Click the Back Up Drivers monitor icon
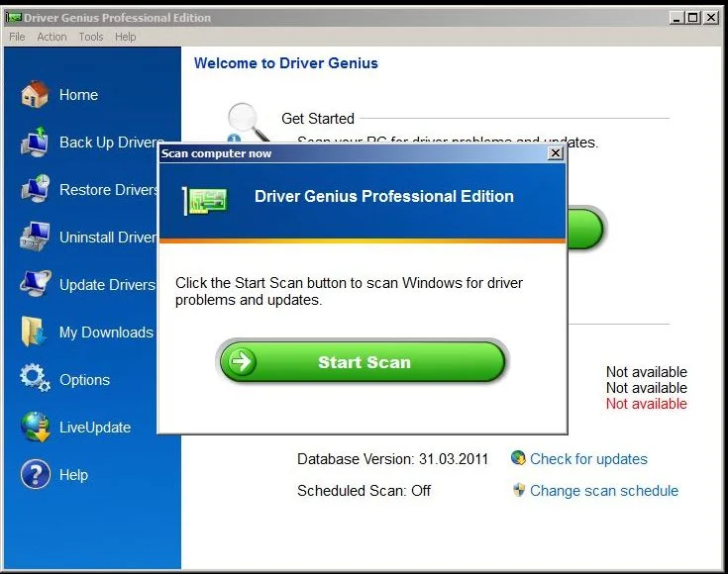 [x=35, y=142]
